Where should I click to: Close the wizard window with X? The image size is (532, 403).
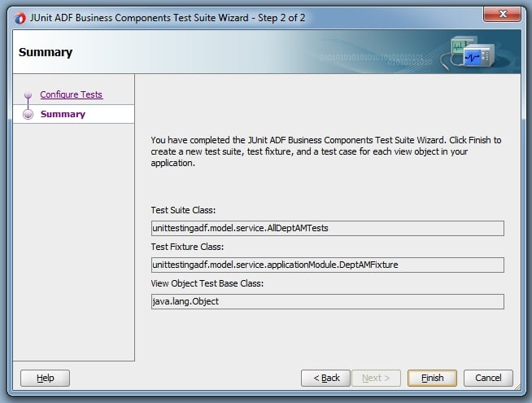click(x=502, y=14)
